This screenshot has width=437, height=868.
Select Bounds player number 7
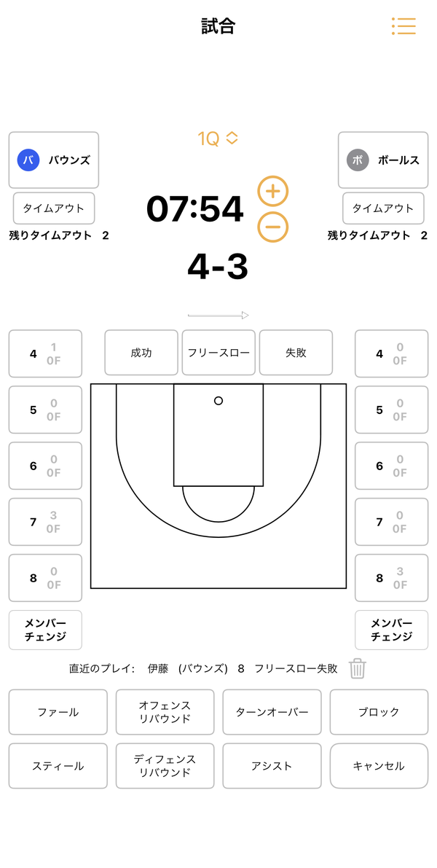pos(45,522)
